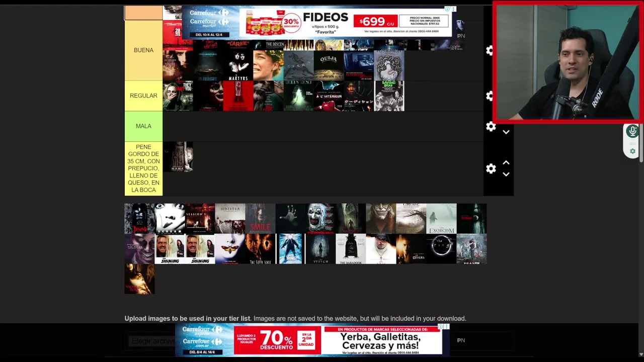Click the Interview with the Vampire poster

178,65
